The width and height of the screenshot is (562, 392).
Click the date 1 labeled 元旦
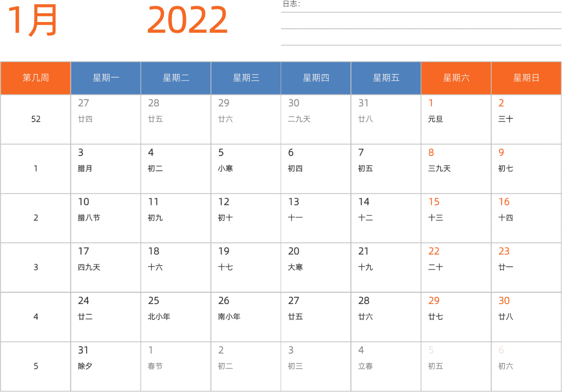click(456, 119)
